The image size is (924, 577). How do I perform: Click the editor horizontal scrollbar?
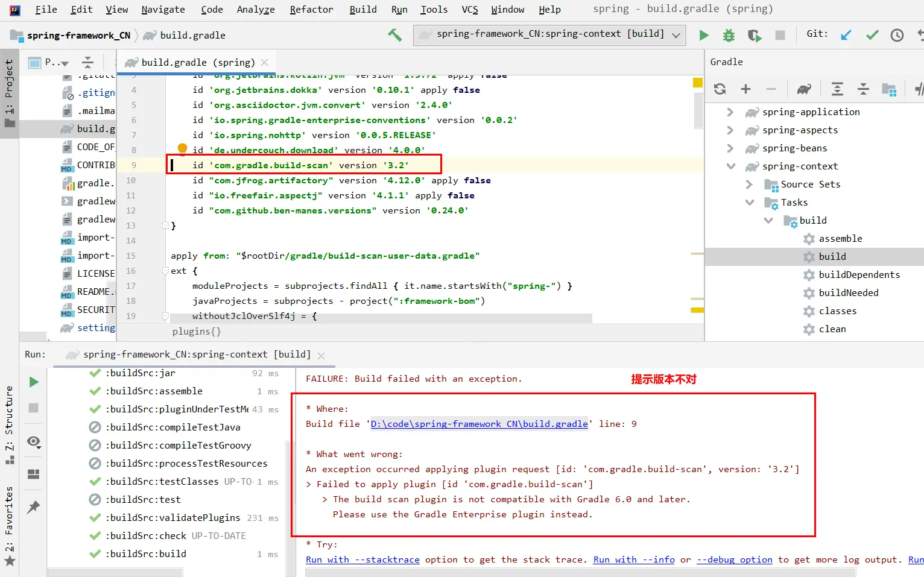[x=381, y=318]
